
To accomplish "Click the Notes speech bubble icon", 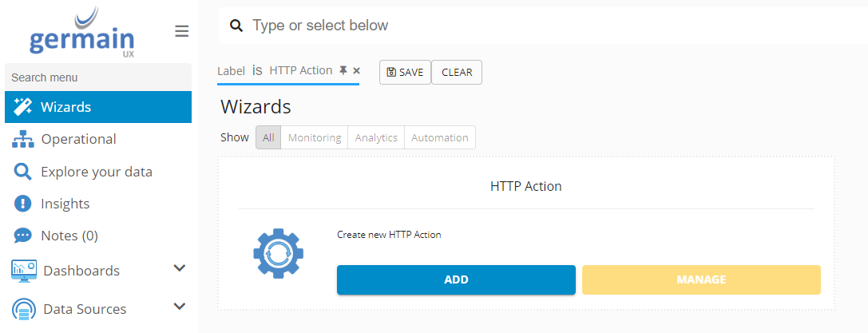I will click(x=23, y=236).
